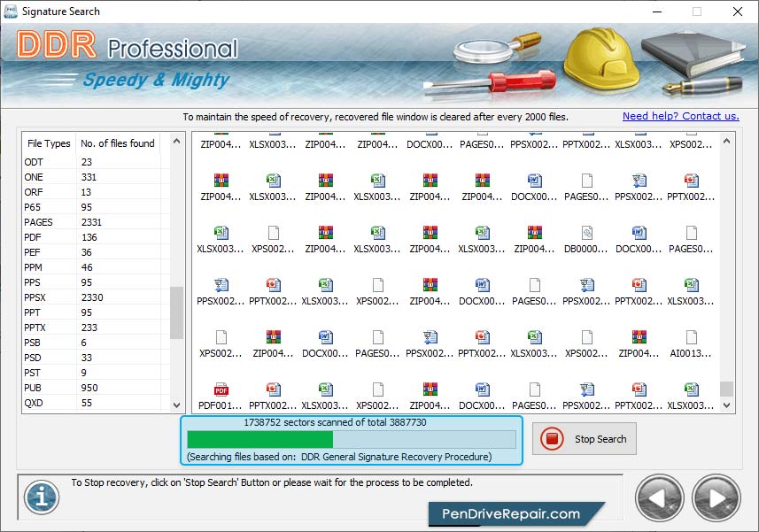Click the count 2331 for PAGES files
759x532 pixels.
(91, 222)
